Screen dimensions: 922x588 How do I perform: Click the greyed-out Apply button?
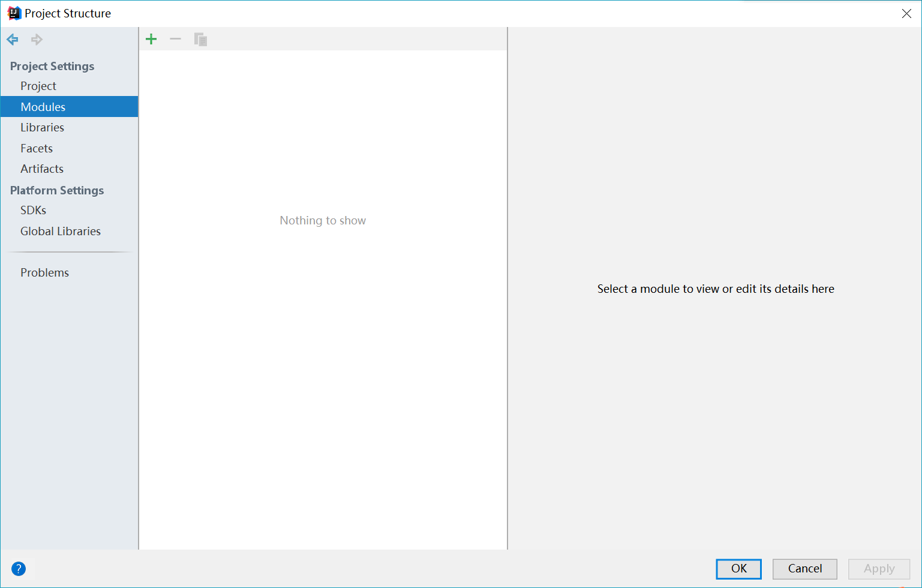[879, 569]
